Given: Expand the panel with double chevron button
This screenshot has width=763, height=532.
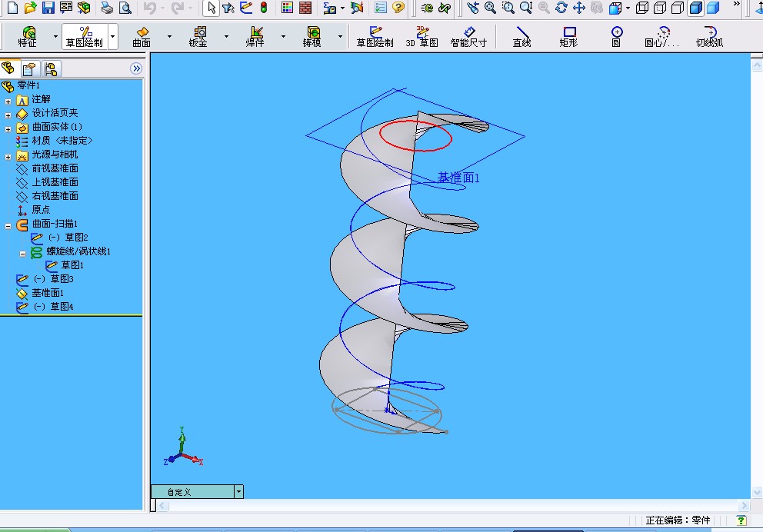Looking at the screenshot, I should [136, 68].
